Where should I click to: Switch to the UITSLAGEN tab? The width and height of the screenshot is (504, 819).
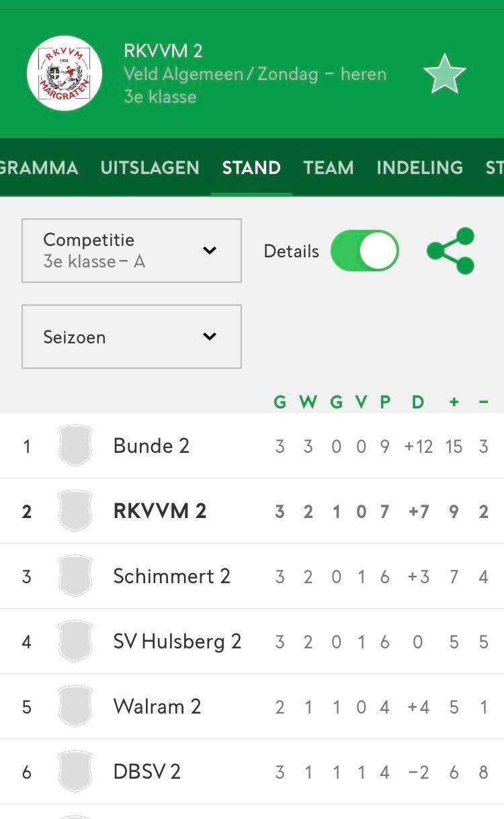pyautogui.click(x=150, y=167)
